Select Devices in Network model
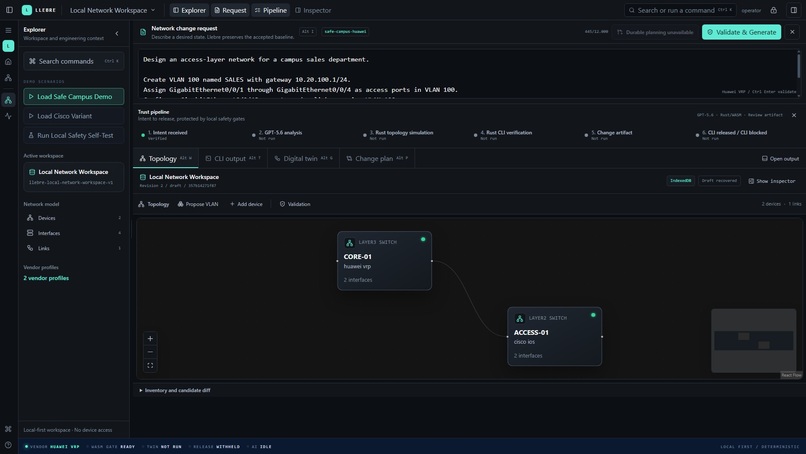Screen dimensions: 806x454 [x=74, y=218]
